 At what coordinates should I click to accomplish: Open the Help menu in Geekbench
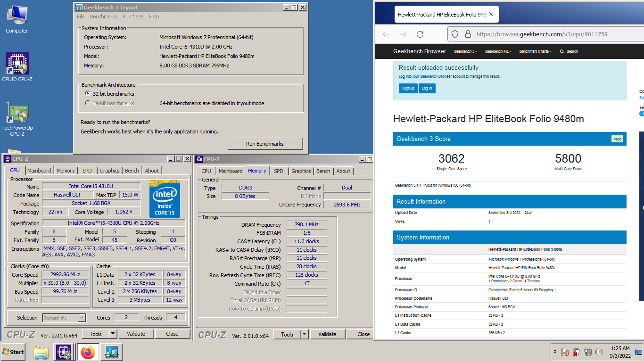(154, 16)
